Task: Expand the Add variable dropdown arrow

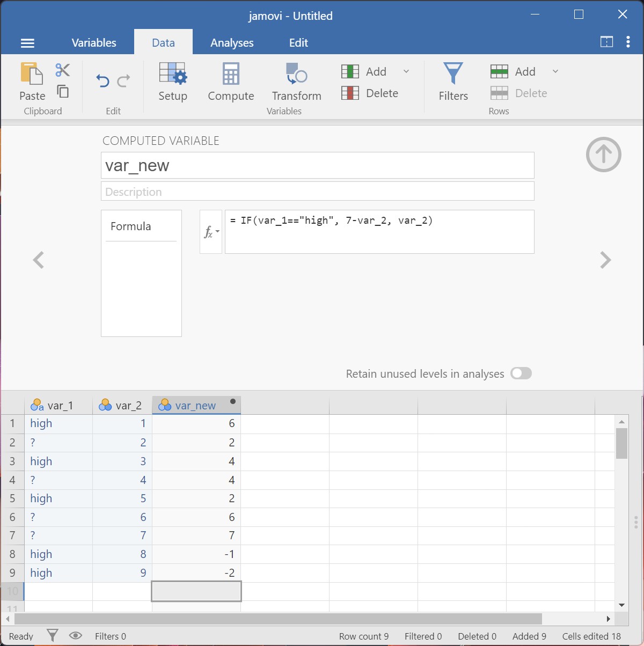Action: (406, 71)
